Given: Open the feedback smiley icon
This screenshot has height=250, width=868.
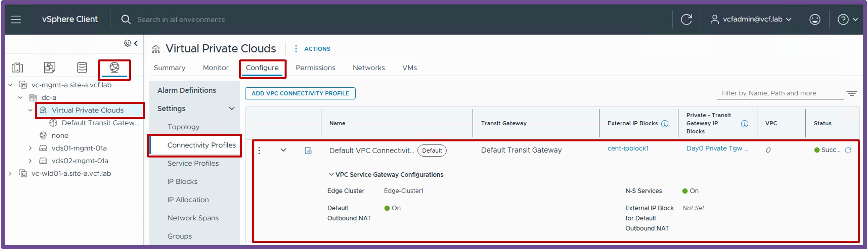Looking at the screenshot, I should (x=815, y=19).
